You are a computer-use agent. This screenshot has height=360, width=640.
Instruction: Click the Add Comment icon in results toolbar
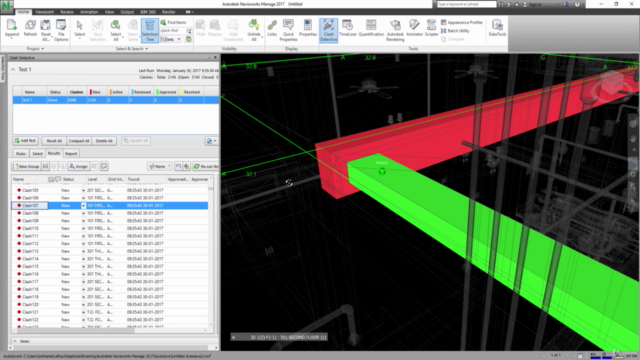click(104, 167)
